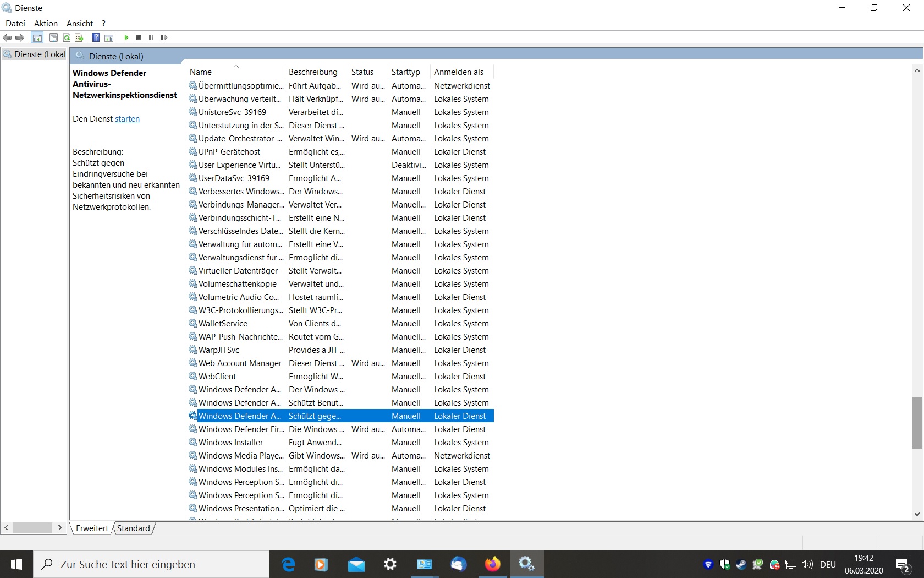The width and height of the screenshot is (924, 578).
Task: Pause the service using the toolbar pause icon
Action: point(151,37)
